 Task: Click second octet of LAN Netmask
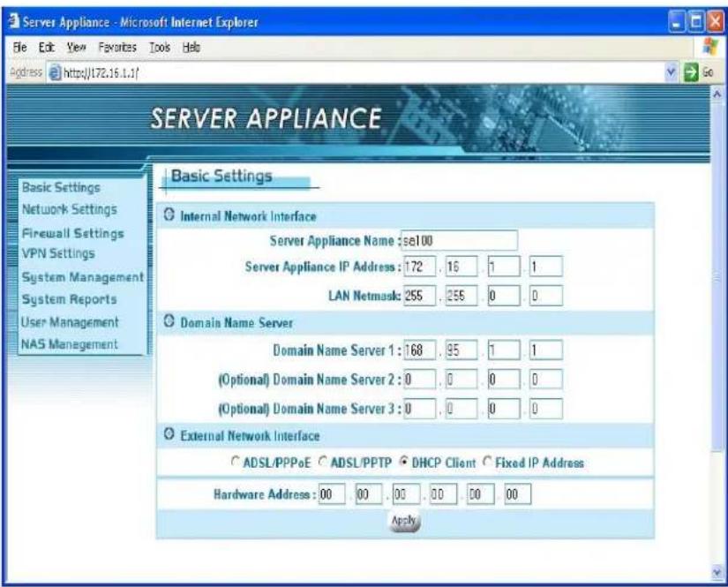tap(462, 296)
